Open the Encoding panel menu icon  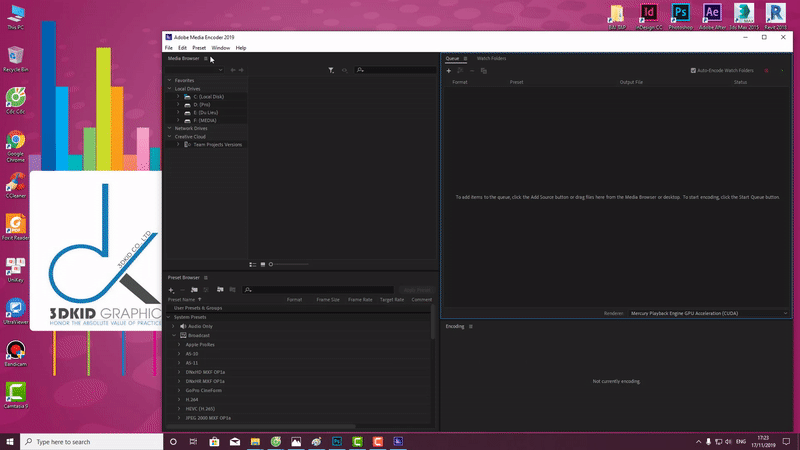point(470,327)
